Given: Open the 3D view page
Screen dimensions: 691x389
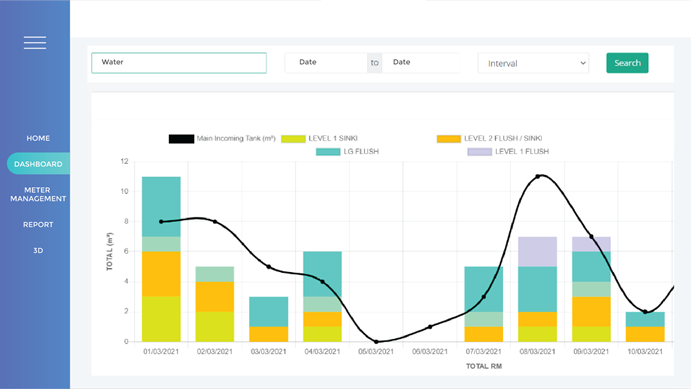Looking at the screenshot, I should click(38, 251).
